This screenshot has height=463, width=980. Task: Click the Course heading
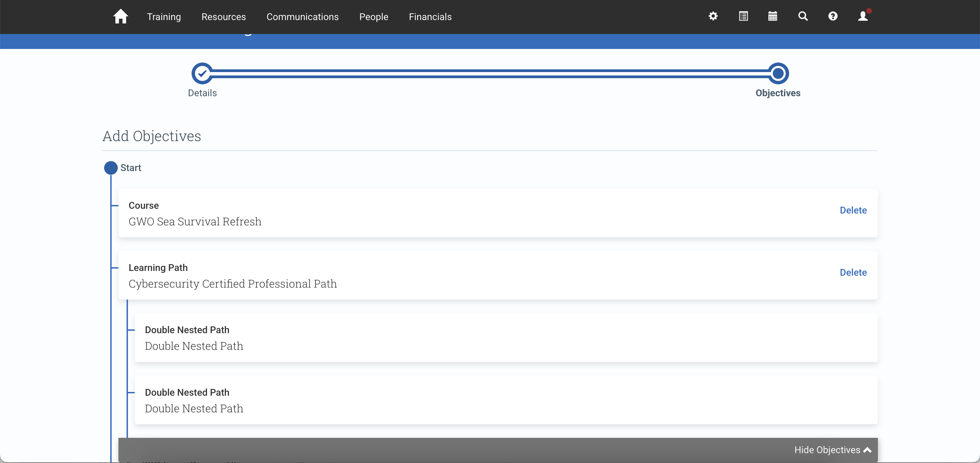[x=143, y=206]
